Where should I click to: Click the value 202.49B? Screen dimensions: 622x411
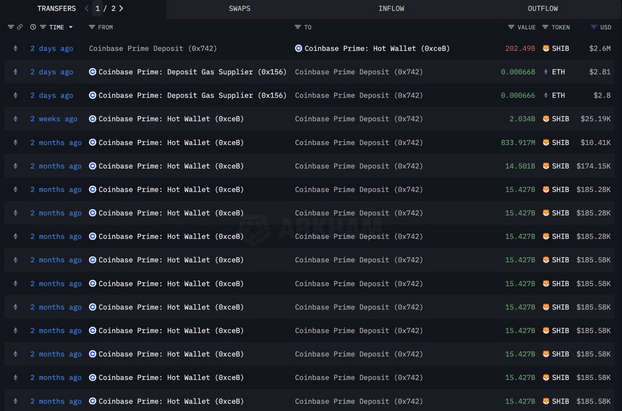click(520, 48)
